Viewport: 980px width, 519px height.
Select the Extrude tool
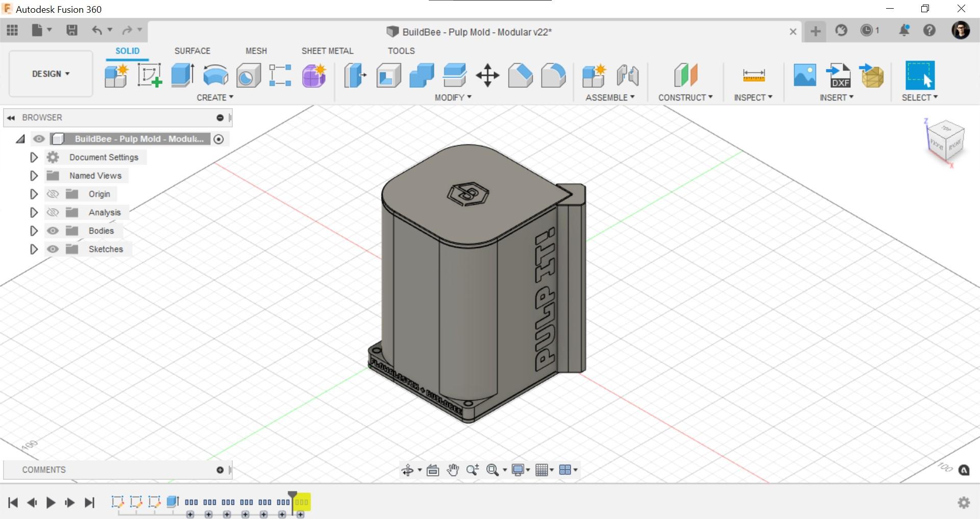[182, 76]
